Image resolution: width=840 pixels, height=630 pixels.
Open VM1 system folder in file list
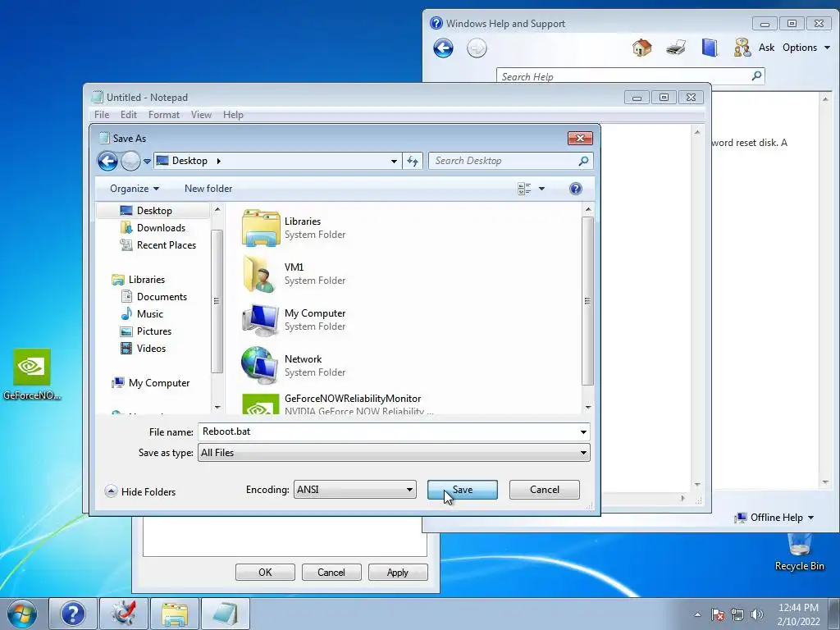(x=294, y=274)
